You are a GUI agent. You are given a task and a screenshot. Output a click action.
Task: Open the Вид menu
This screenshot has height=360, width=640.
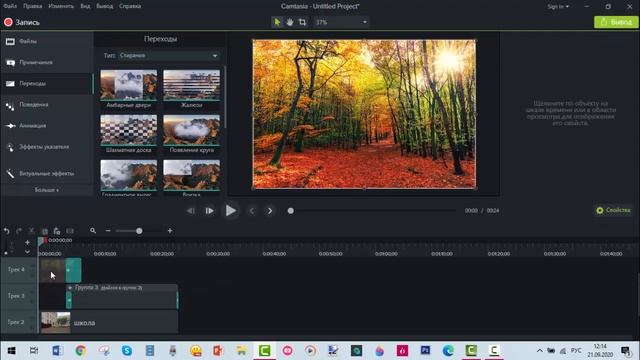[x=85, y=6]
